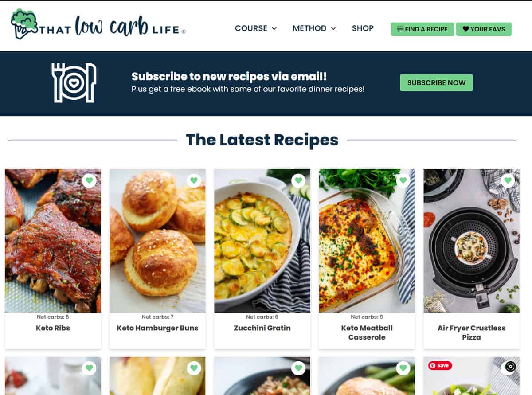Open Your Favs list
This screenshot has height=395, width=532.
[484, 29]
